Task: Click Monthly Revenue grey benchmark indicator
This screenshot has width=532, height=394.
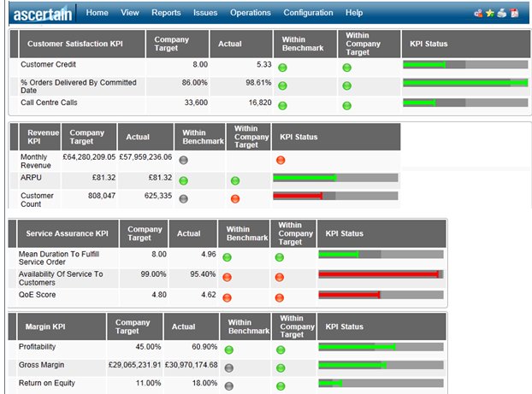Action: (184, 160)
